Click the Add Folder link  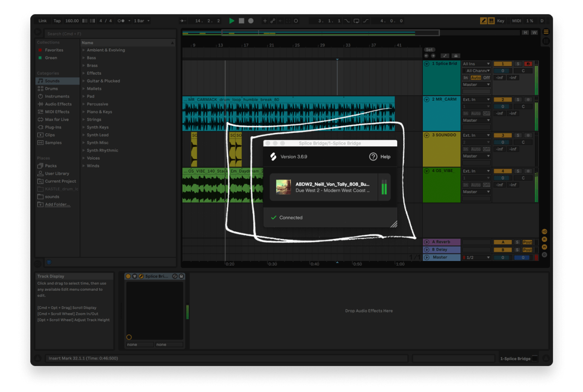pyautogui.click(x=57, y=205)
